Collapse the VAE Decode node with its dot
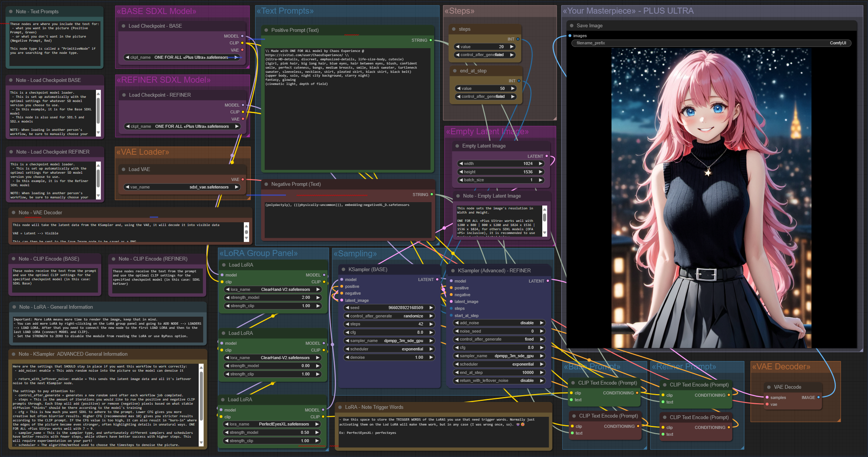Screen dimensions: 868x457 tap(769, 387)
